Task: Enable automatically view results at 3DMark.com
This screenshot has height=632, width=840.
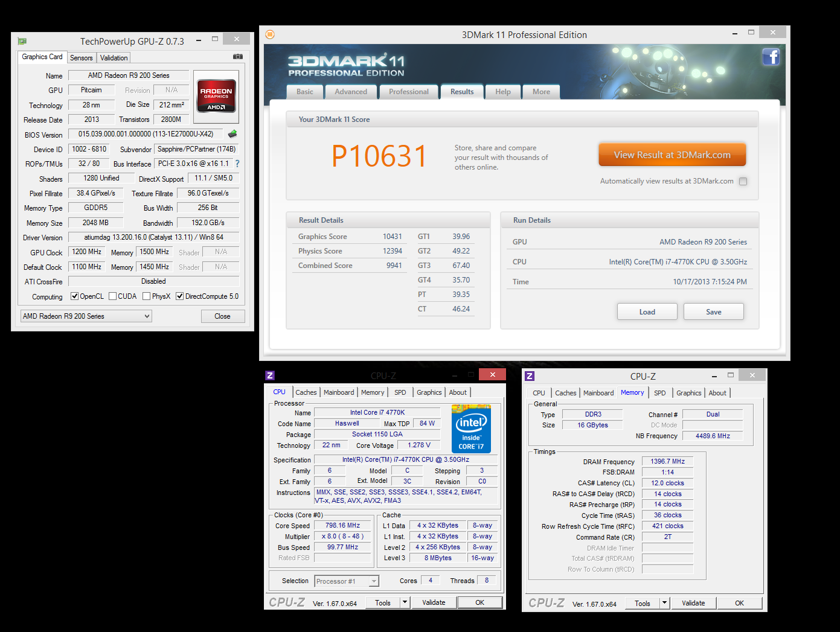Action: 743,181
